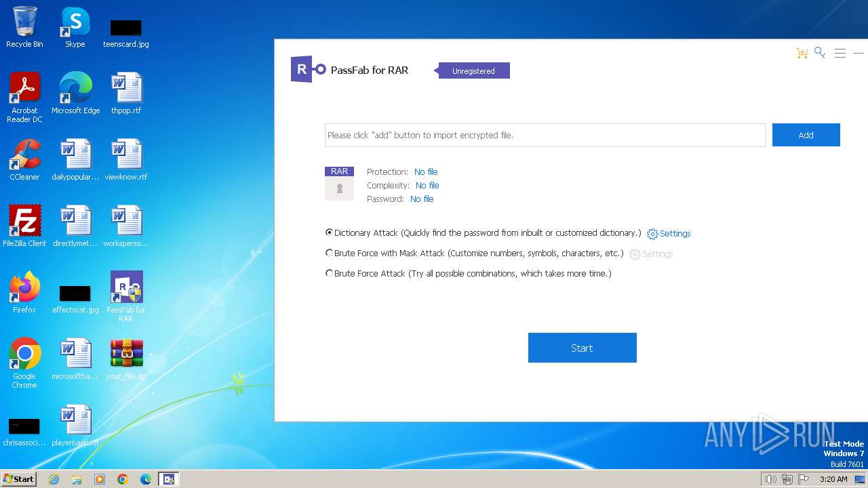The height and width of the screenshot is (488, 868).
Task: Select the playerbasic.rtf desktop file
Action: pos(75,426)
